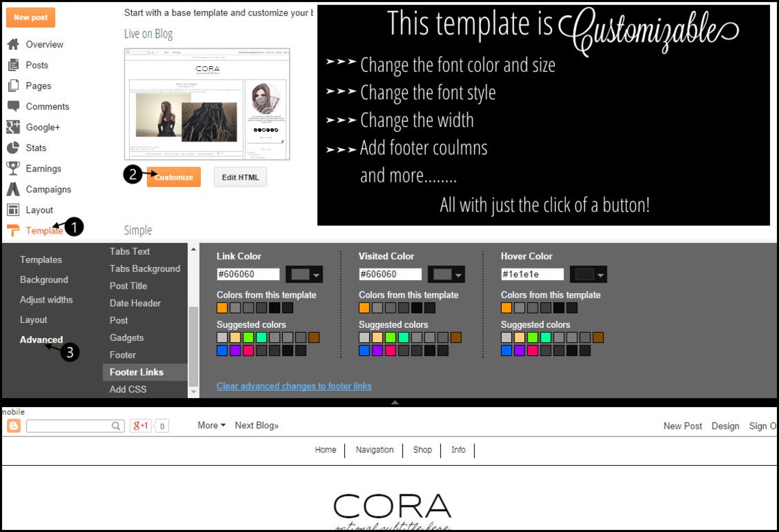Click the Blogger logo in the navbar
779x532 pixels.
pyautogui.click(x=15, y=425)
